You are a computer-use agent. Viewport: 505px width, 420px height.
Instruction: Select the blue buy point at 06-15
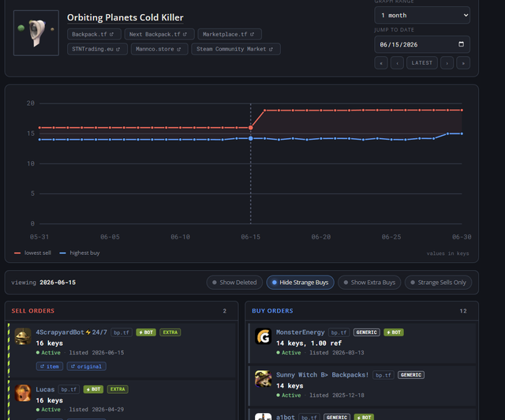pos(251,138)
